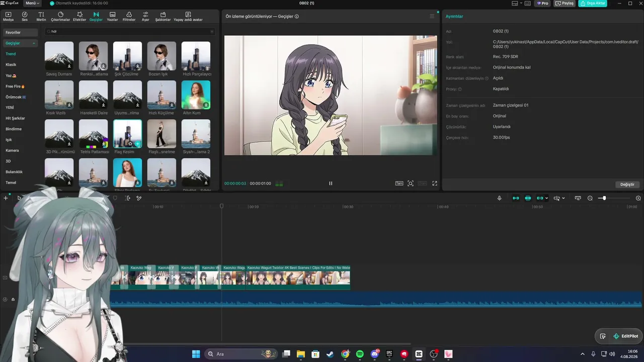Select the Savaş Dumanı transition thumbnail
The width and height of the screenshot is (644, 362).
(x=59, y=56)
